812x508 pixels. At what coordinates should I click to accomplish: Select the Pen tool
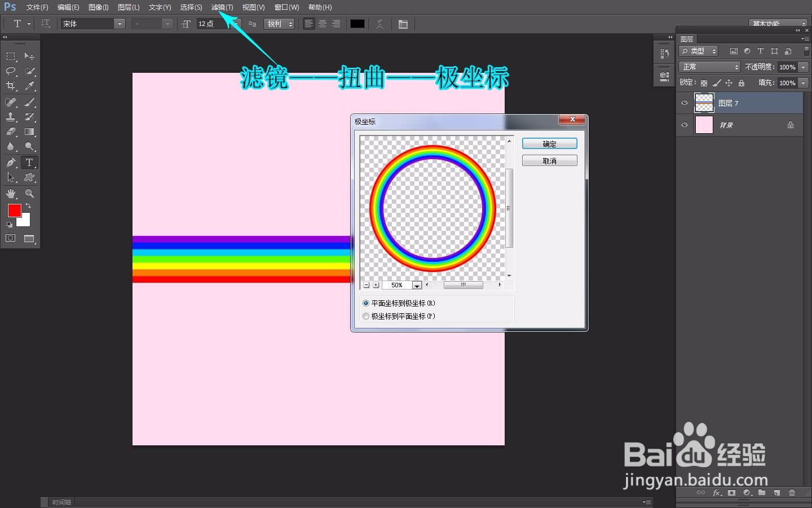(11, 163)
